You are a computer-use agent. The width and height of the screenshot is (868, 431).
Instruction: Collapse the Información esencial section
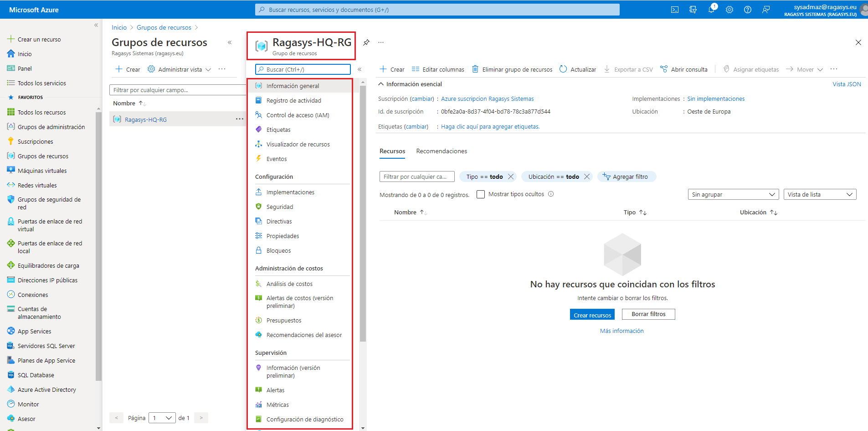[x=381, y=84]
